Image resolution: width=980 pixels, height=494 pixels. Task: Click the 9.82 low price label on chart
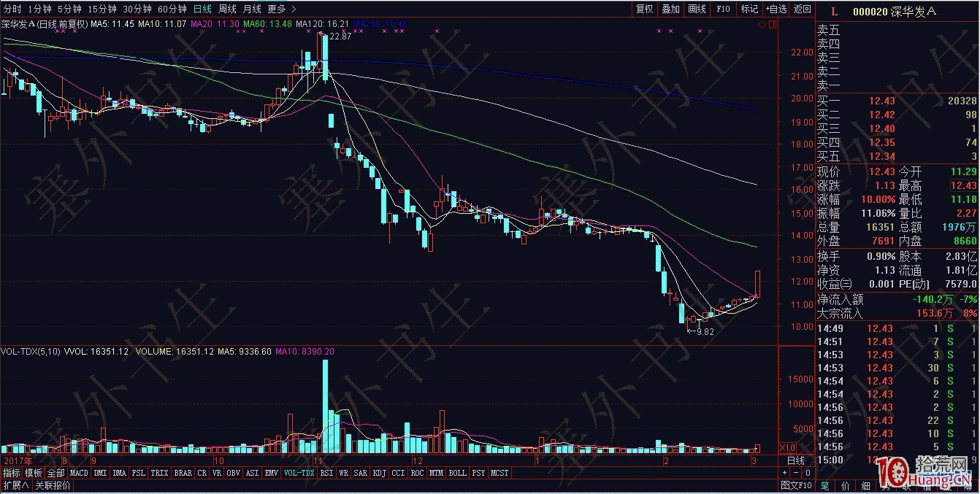[x=704, y=331]
